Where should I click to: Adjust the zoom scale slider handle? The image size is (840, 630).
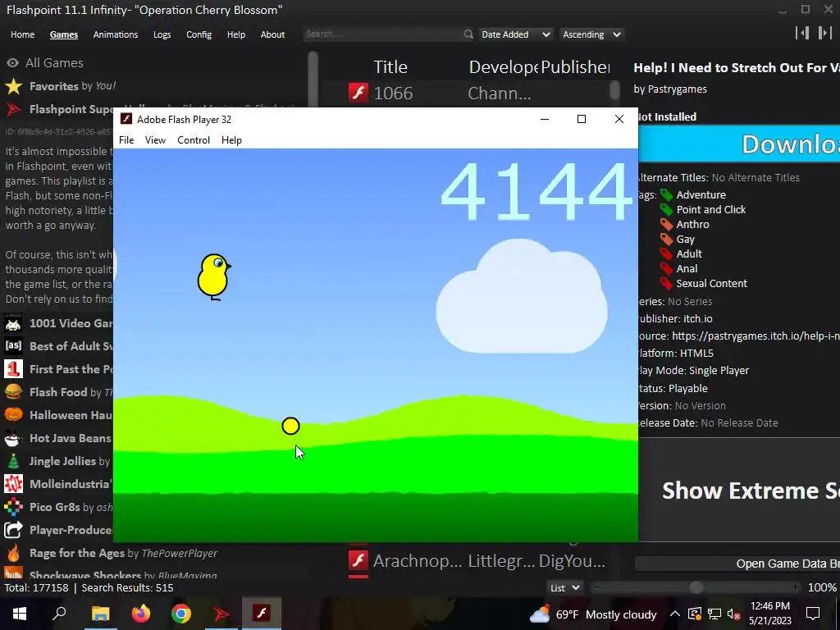pyautogui.click(x=696, y=587)
